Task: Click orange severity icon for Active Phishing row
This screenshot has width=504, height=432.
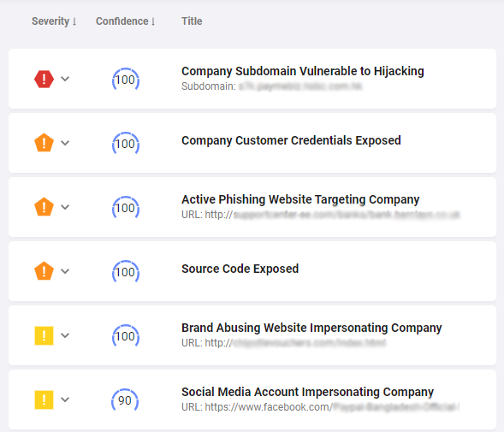Action: click(x=44, y=207)
